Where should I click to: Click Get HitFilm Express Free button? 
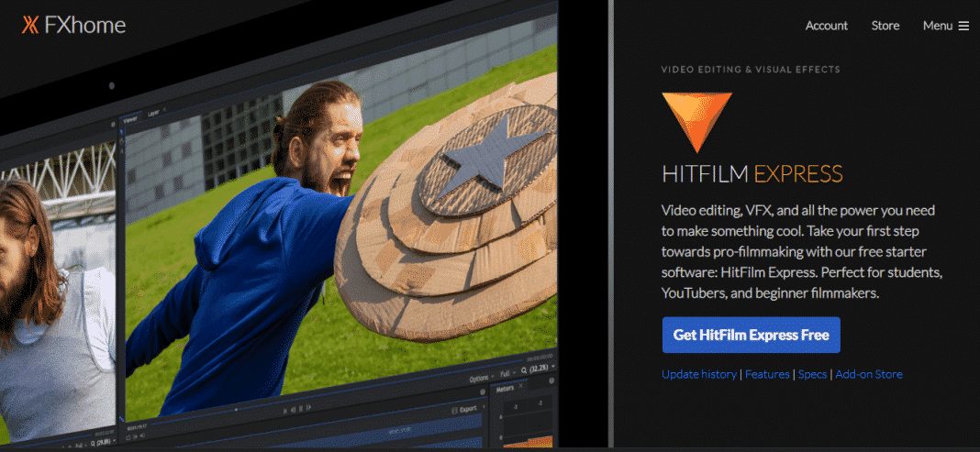pyautogui.click(x=751, y=335)
